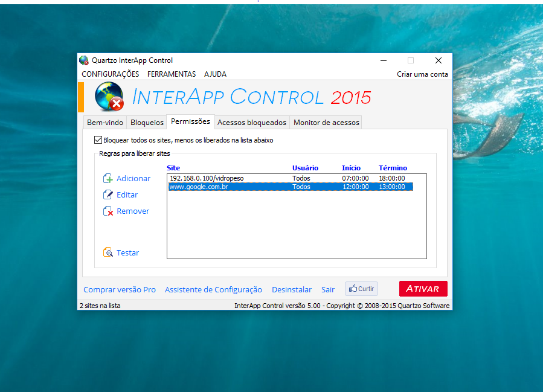Click the thumbs-up icon in Curtir
The image size is (543, 392).
(x=353, y=289)
